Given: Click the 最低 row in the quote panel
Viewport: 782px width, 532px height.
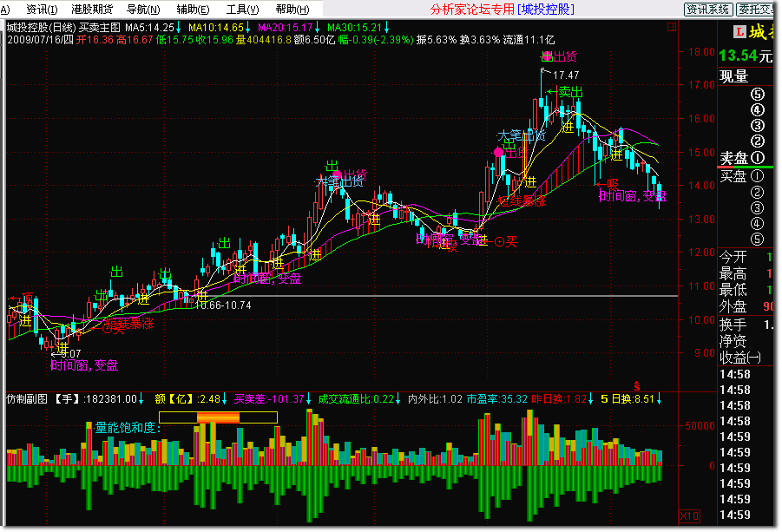Looking at the screenshot, I should coord(746,290).
